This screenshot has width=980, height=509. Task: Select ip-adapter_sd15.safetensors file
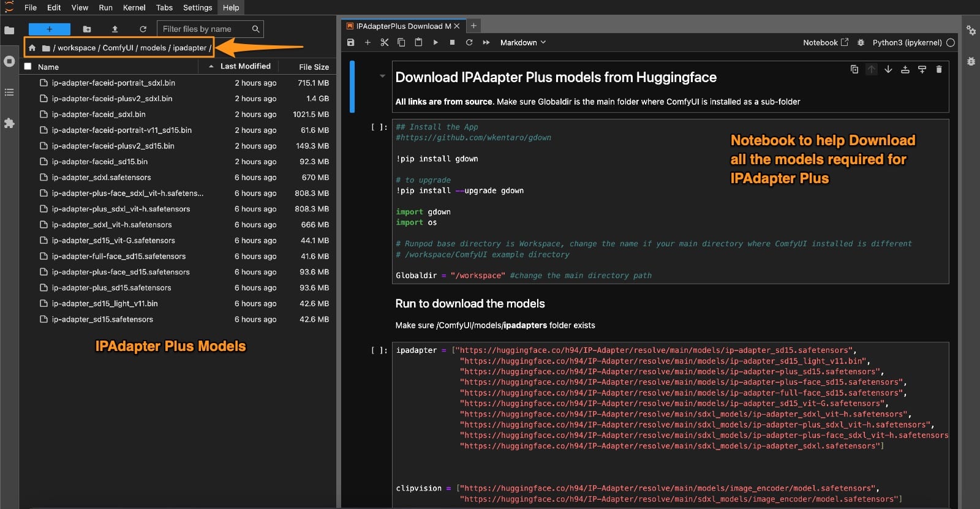178,320
